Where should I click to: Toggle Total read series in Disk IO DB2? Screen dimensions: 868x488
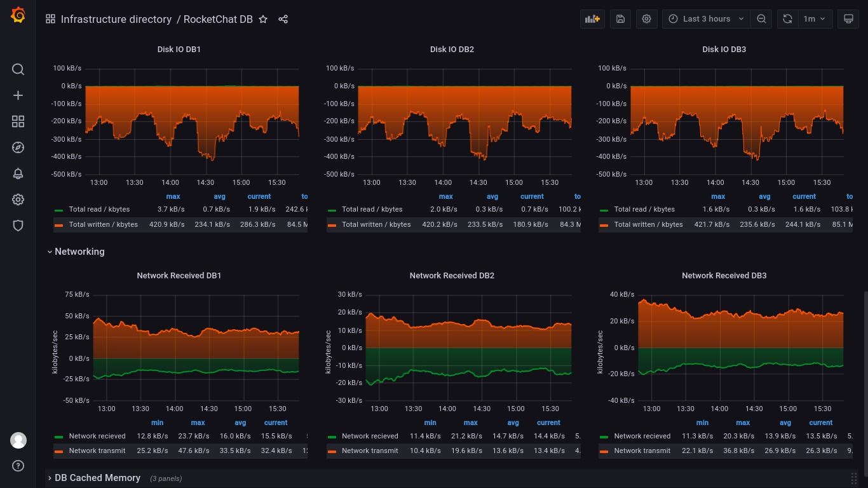click(372, 209)
